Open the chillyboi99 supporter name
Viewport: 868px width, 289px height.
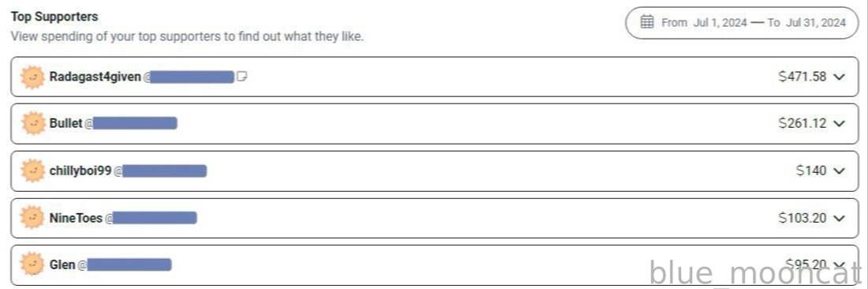pos(80,171)
